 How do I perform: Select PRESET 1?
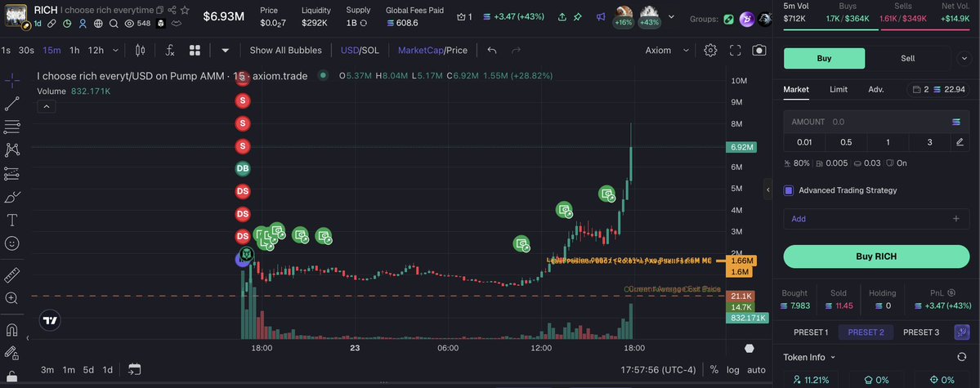pos(811,332)
